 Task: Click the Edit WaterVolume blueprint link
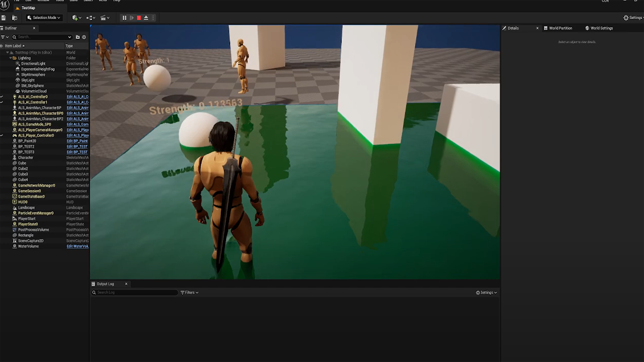(x=77, y=246)
